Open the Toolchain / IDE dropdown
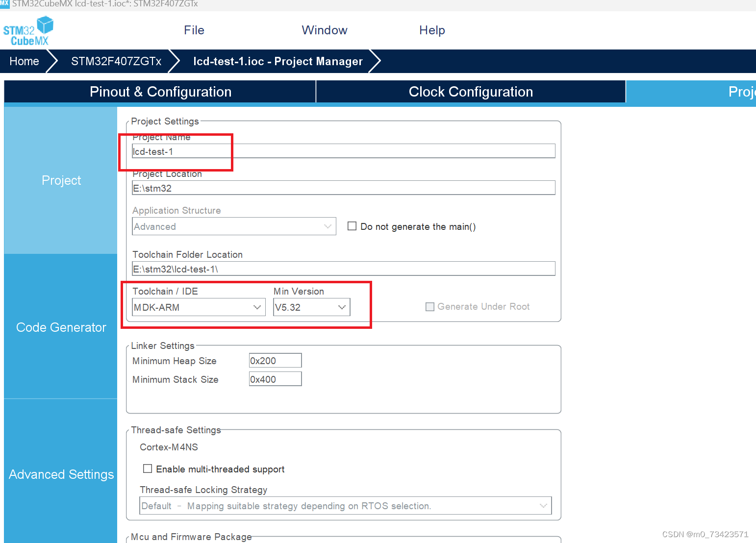Screen dimensions: 756x543 199,307
